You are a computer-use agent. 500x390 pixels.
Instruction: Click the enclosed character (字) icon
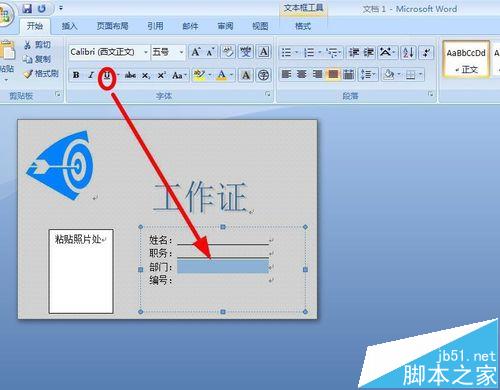point(263,75)
